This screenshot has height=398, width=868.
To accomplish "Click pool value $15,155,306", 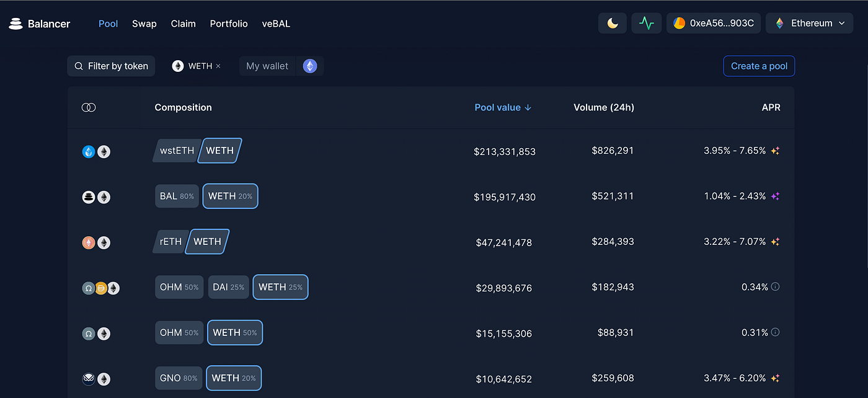I will point(504,334).
